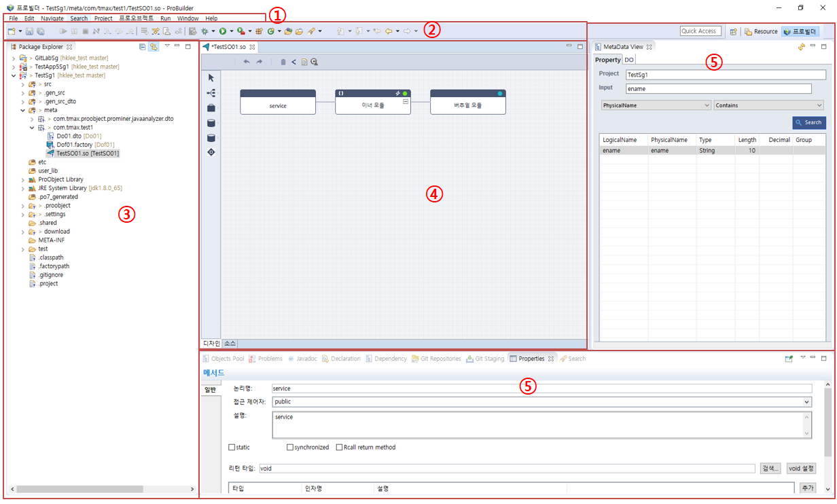
Task: Switch to the 프로빌더 perspective button
Action: 800,31
